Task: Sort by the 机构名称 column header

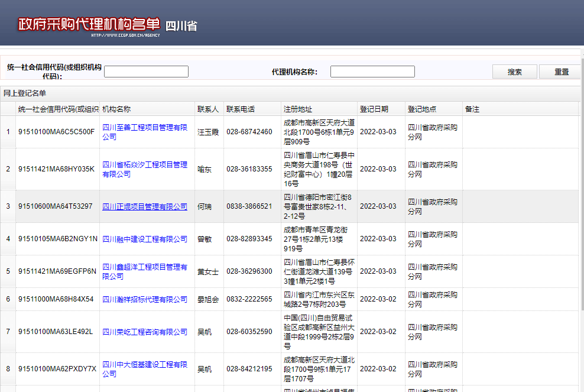Action: (x=117, y=109)
